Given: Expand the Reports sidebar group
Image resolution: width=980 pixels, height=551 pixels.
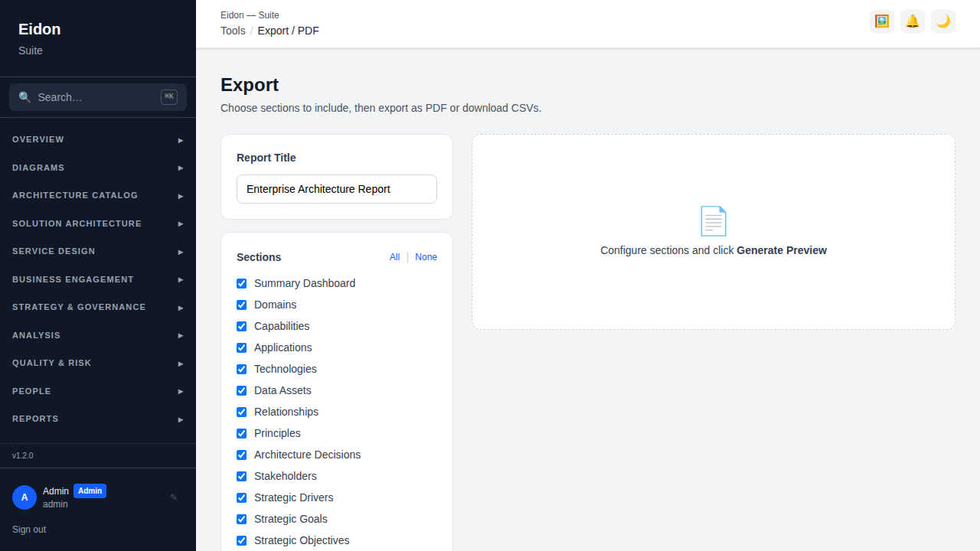Looking at the screenshot, I should [98, 419].
